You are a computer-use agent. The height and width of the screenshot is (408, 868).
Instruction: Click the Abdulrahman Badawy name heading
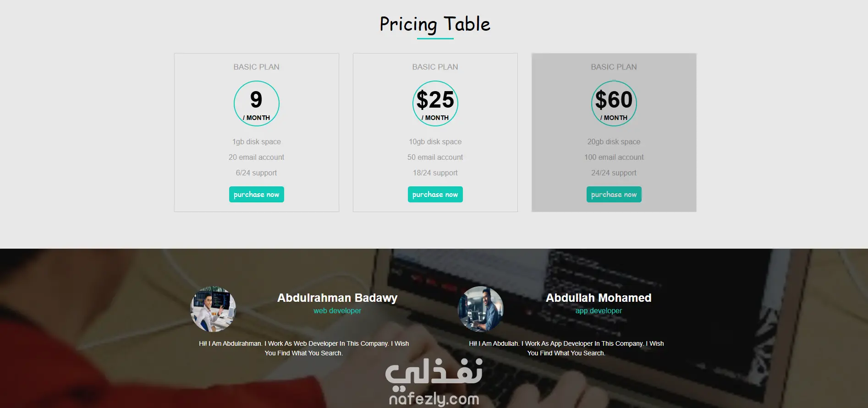(337, 298)
